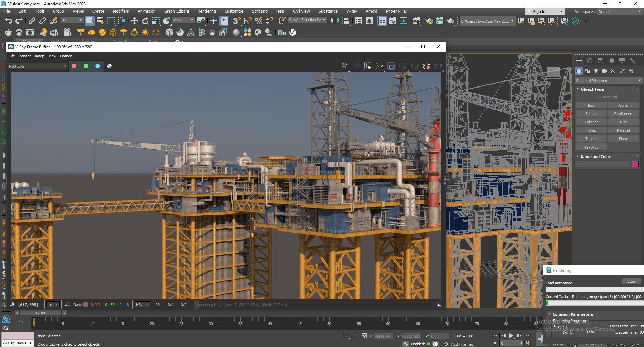The image size is (644, 347).
Task: Save the image in V-Ray Frame Buffer
Action: click(x=344, y=66)
